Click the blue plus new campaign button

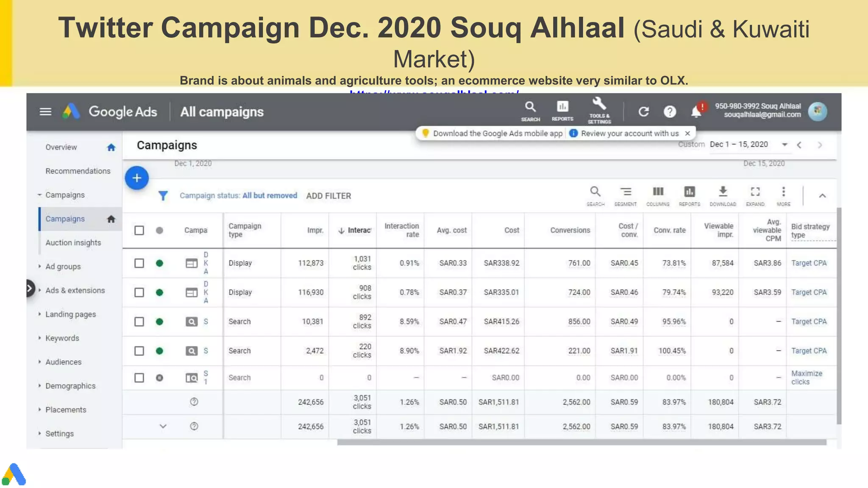[x=136, y=178]
